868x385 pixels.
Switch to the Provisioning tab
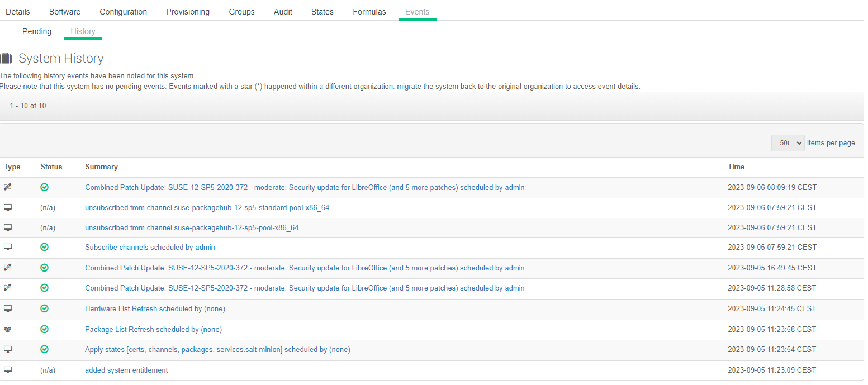(187, 11)
